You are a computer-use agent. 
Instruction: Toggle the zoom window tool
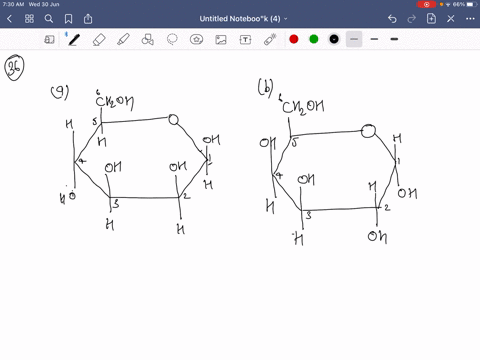(x=49, y=40)
